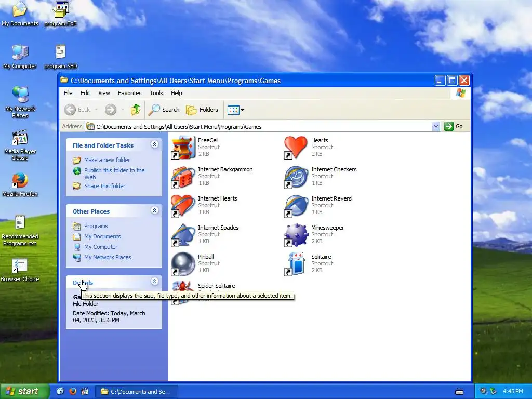Select My Computer desktop icon

[x=20, y=56]
